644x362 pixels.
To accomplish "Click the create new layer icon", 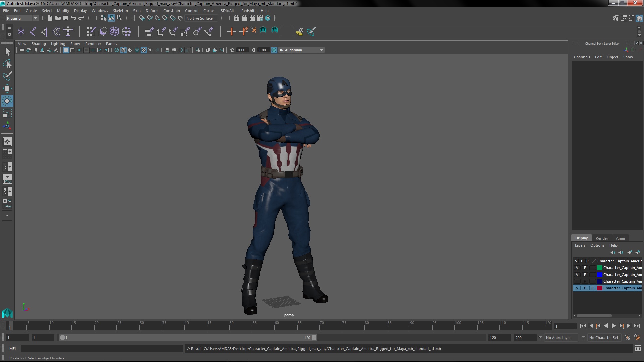I will point(630,252).
